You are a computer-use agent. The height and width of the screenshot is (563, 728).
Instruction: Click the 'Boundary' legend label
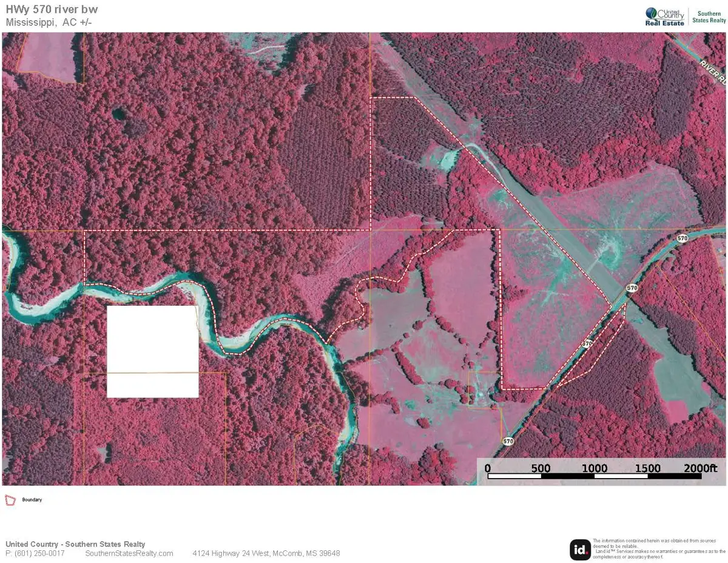coord(32,500)
